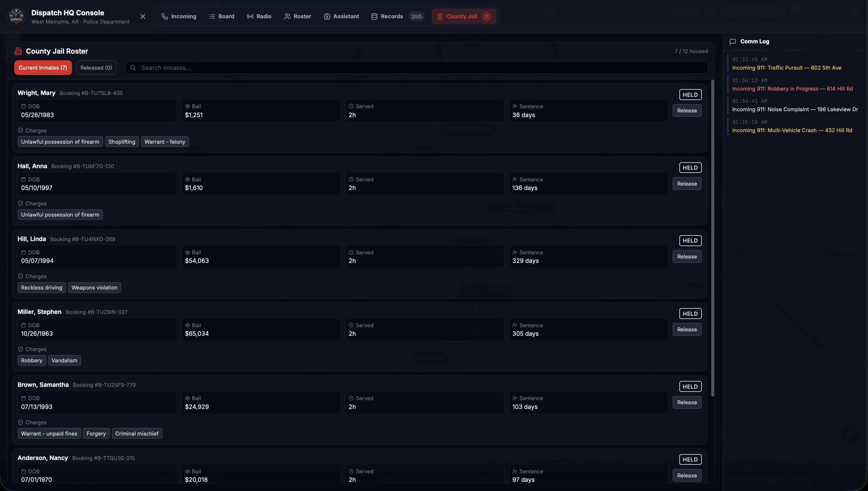Switch to the Board tab

[221, 16]
